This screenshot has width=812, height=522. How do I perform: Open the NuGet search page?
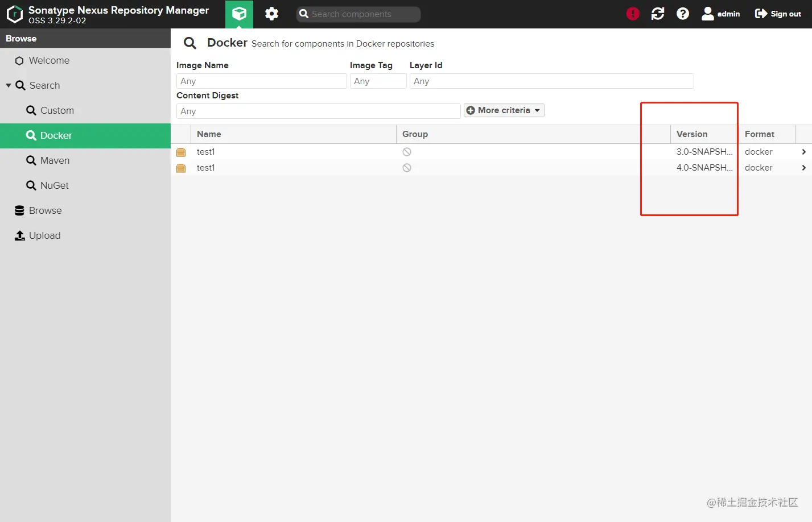click(85, 185)
